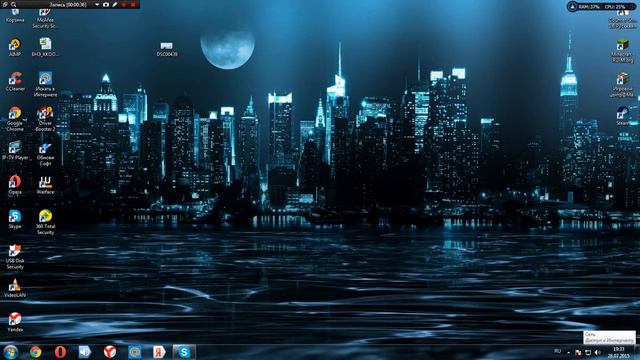
Task: Expand the recorder bar dropdown arrow
Action: [x=97, y=4]
